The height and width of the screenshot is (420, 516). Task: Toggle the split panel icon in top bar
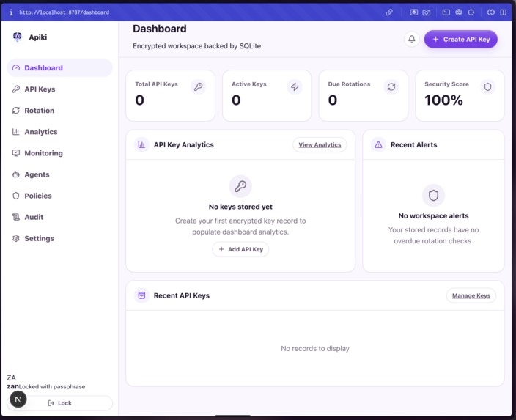[503, 12]
